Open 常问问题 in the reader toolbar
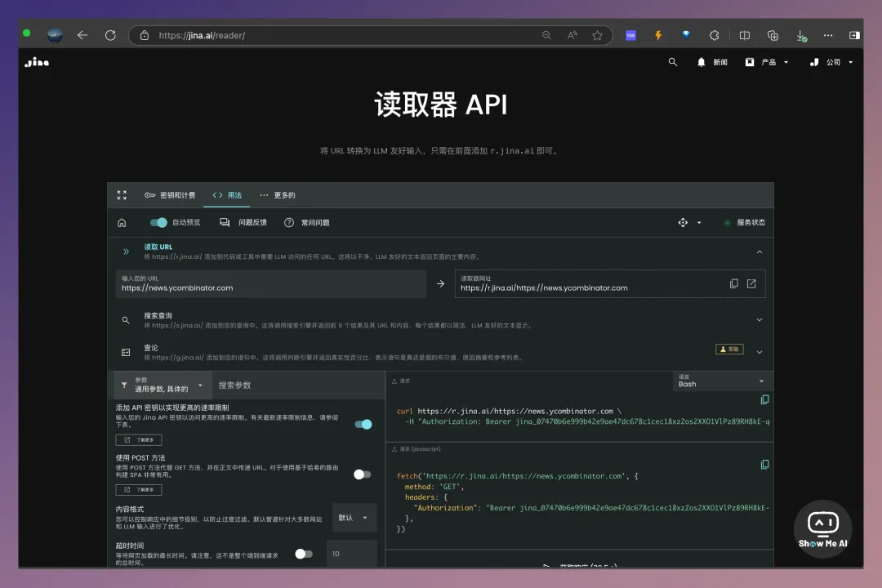This screenshot has height=588, width=882. click(x=306, y=223)
